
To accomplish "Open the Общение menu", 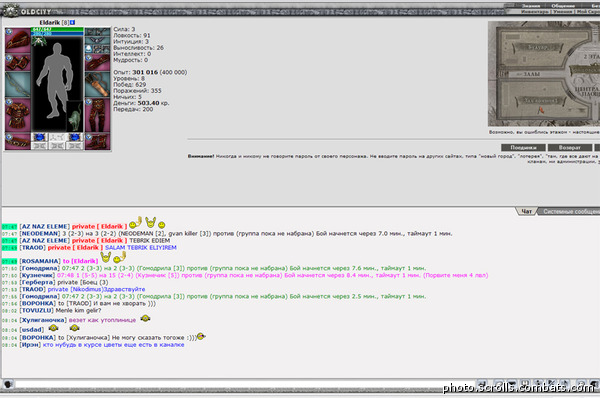I will 563,6.
